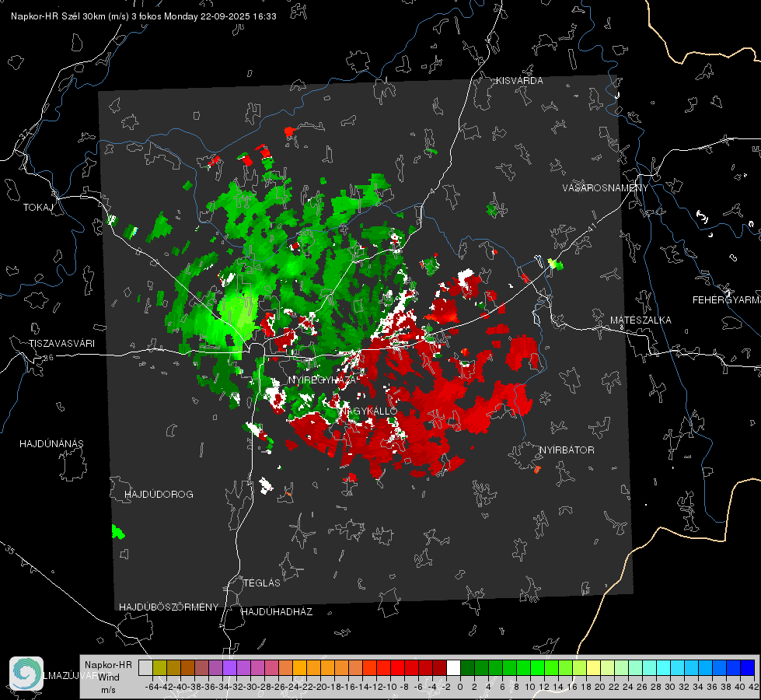Click the swirl logo icon in bottom-left corner
761x700 pixels.
tap(26, 674)
